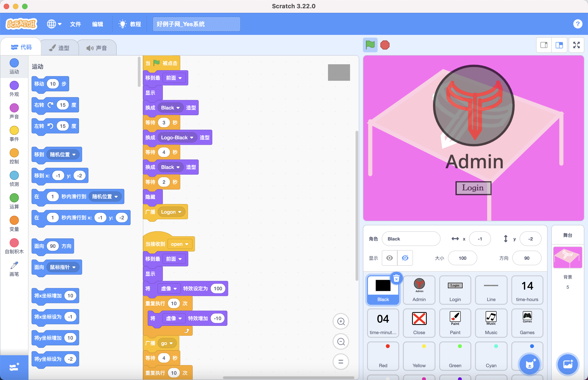The height and width of the screenshot is (380, 588).
Task: Open 虚像 dropdown in 特效设定为 block
Action: tap(169, 288)
